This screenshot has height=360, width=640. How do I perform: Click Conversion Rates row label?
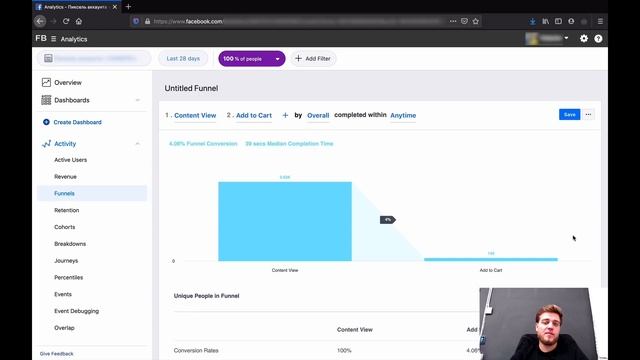196,351
